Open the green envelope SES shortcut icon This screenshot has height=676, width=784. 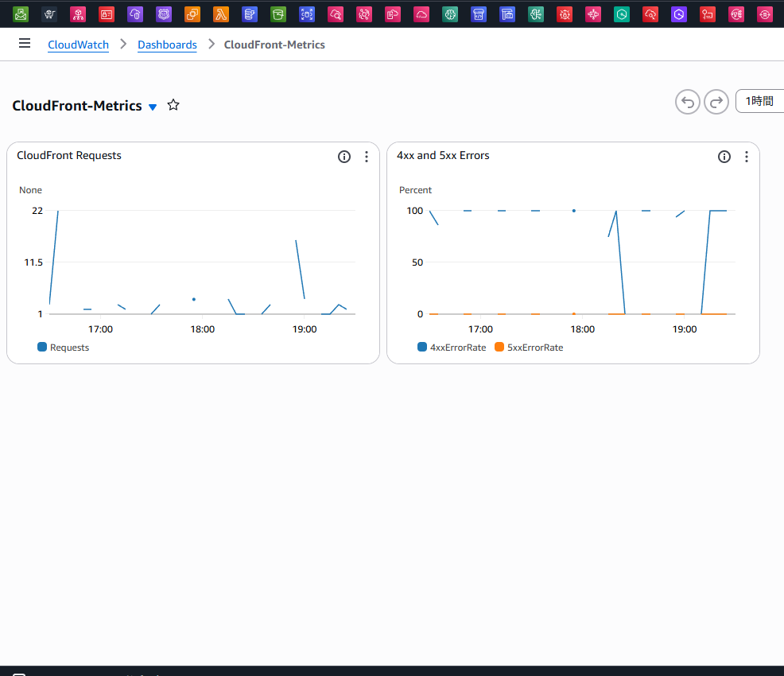[x=21, y=14]
